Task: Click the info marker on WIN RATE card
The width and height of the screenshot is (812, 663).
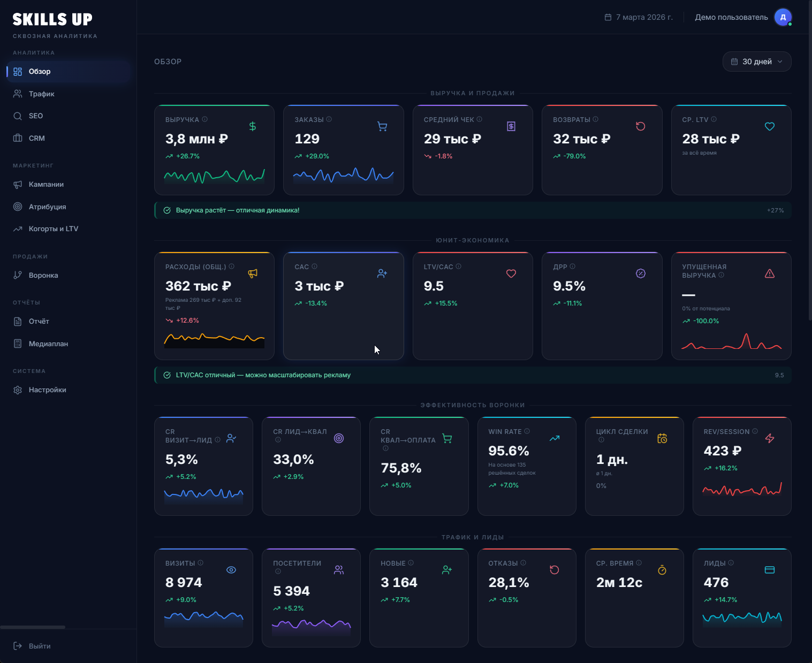Action: (527, 431)
